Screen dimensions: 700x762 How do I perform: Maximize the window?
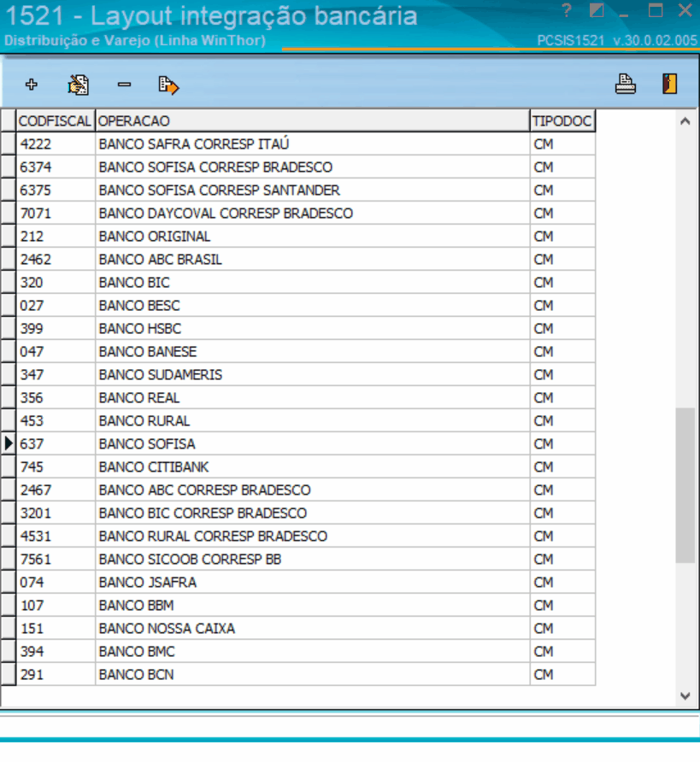point(656,10)
